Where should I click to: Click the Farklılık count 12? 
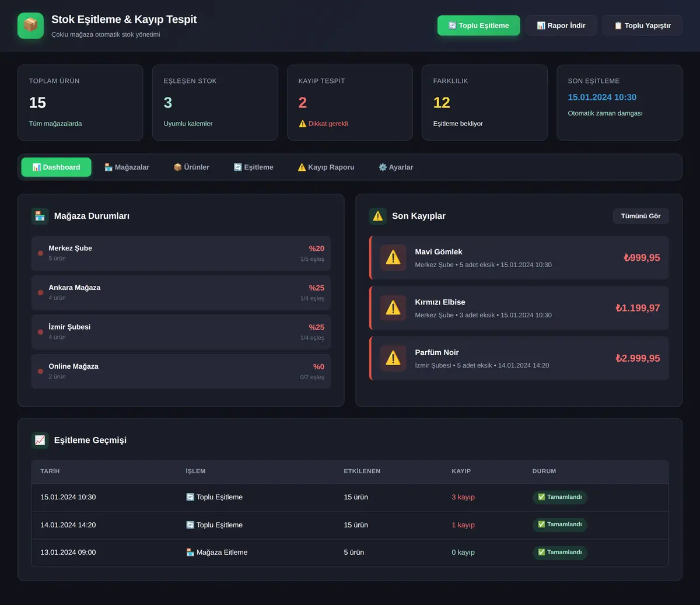tap(442, 103)
